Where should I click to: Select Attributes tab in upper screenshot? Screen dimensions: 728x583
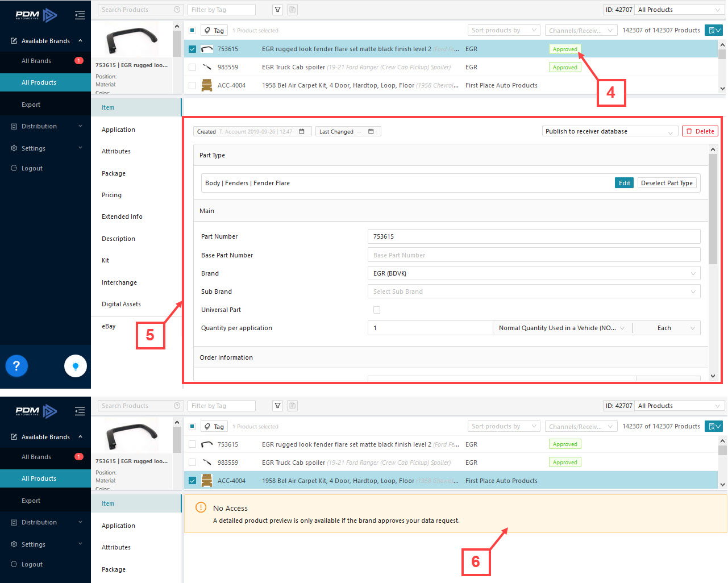point(116,151)
